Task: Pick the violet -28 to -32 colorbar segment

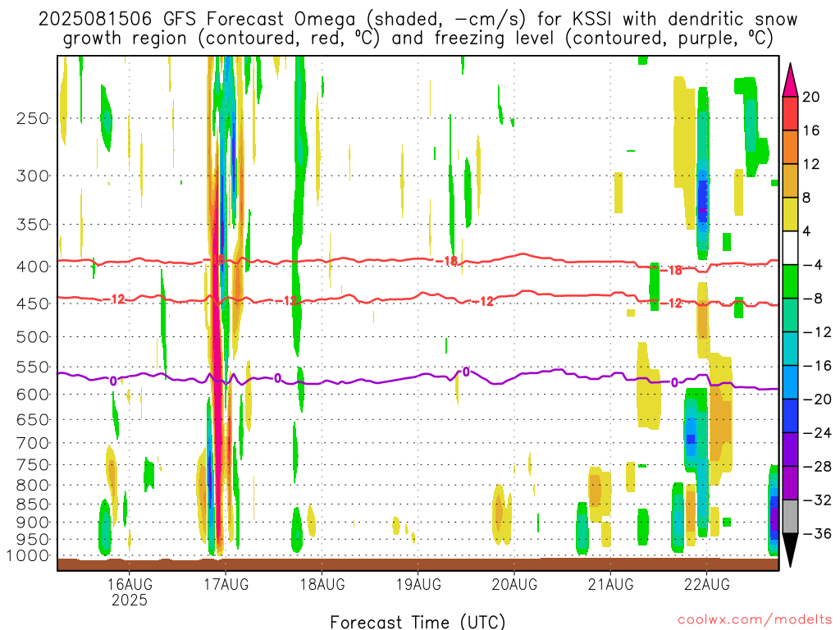Action: tap(790, 483)
